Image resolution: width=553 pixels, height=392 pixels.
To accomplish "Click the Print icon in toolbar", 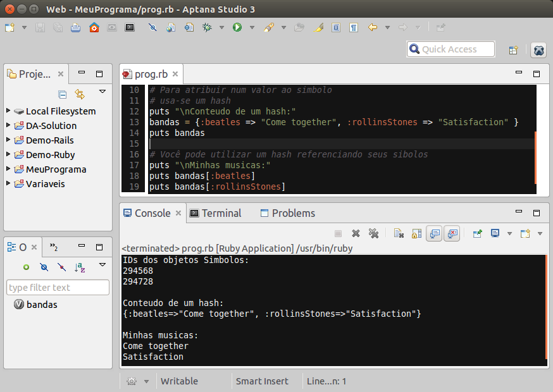I will coord(76,28).
